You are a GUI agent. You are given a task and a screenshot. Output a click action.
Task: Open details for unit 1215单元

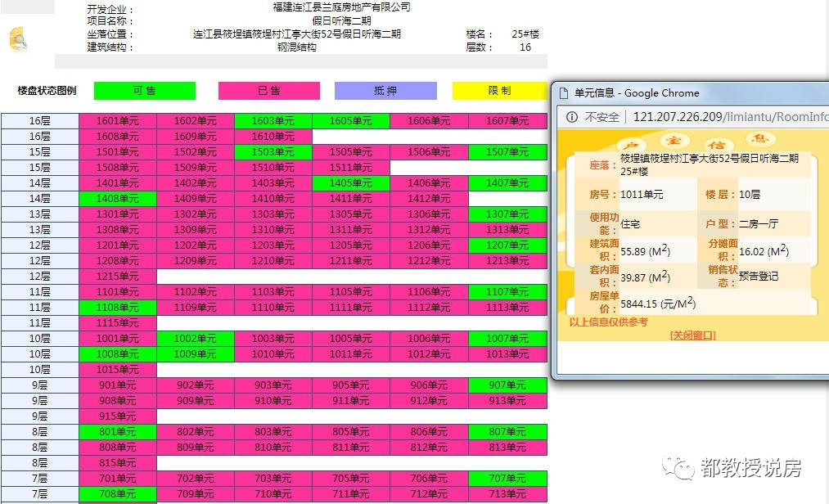pyautogui.click(x=116, y=276)
